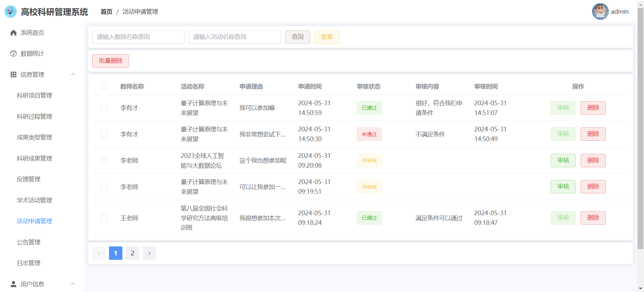Click 审核 for the row applied at 09:19:51
This screenshot has height=292, width=644.
point(563,186)
